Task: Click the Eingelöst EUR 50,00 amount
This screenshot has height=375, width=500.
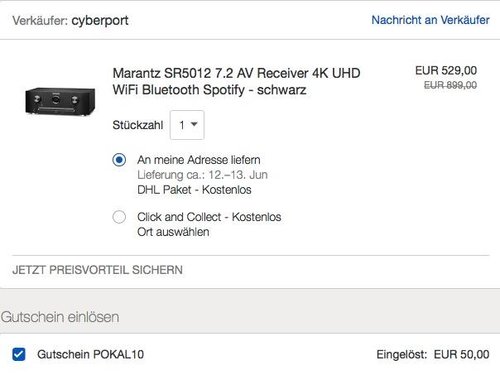Action: [433, 354]
